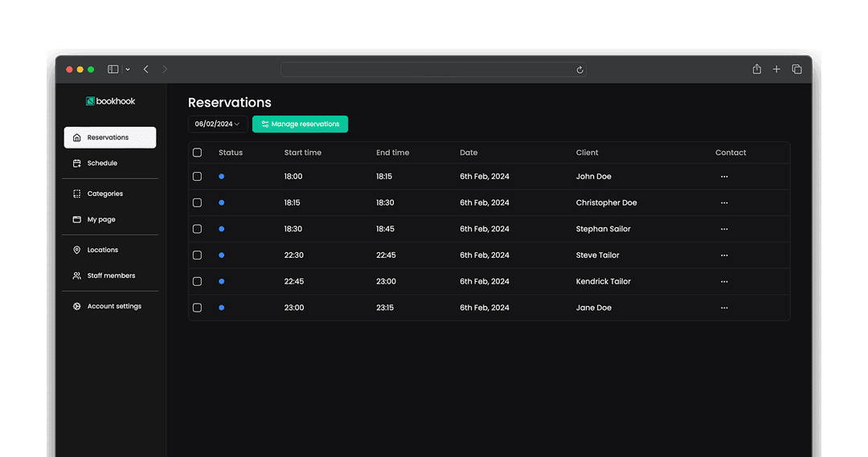Select the Jane Doe reservation checkbox

(x=198, y=308)
